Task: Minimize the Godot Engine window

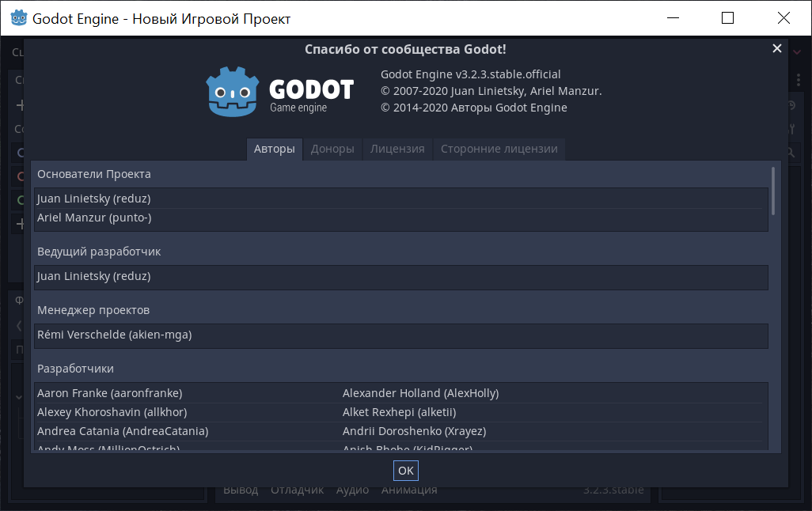Action: click(673, 18)
